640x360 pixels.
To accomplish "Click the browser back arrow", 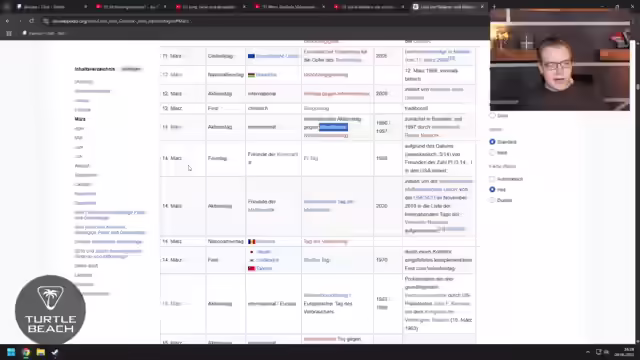I will (7, 21).
